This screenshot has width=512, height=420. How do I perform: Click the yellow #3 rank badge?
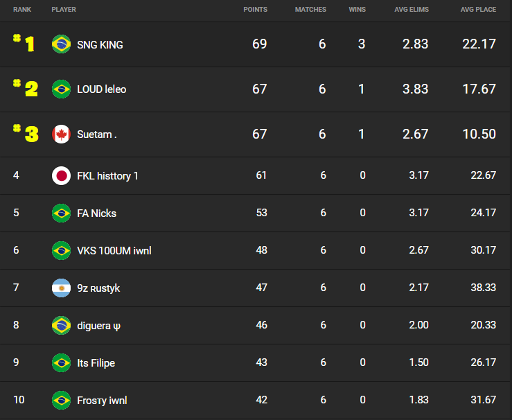26,133
